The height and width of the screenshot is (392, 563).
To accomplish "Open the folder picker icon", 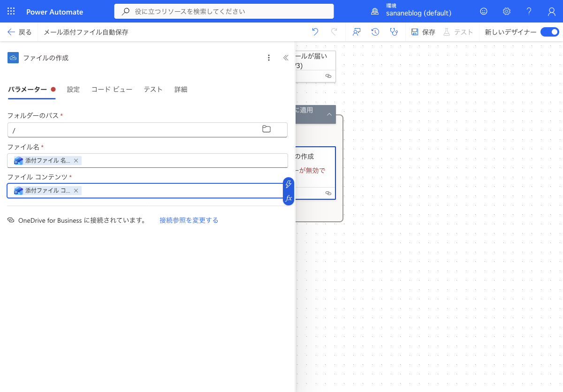I will pyautogui.click(x=266, y=129).
